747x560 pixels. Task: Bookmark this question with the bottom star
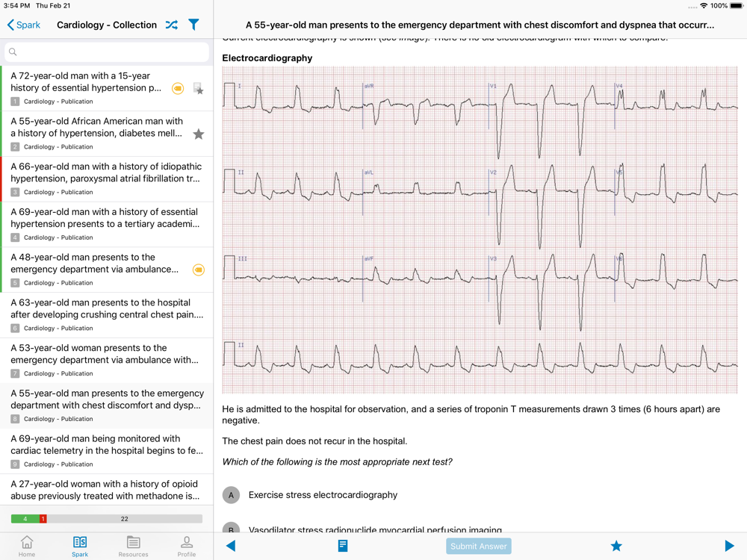[x=616, y=546]
